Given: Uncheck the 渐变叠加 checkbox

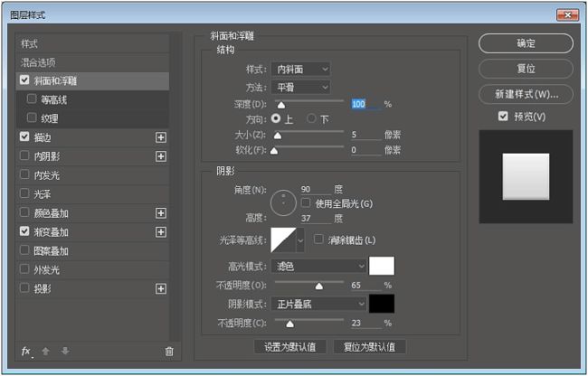Looking at the screenshot, I should pos(24,231).
